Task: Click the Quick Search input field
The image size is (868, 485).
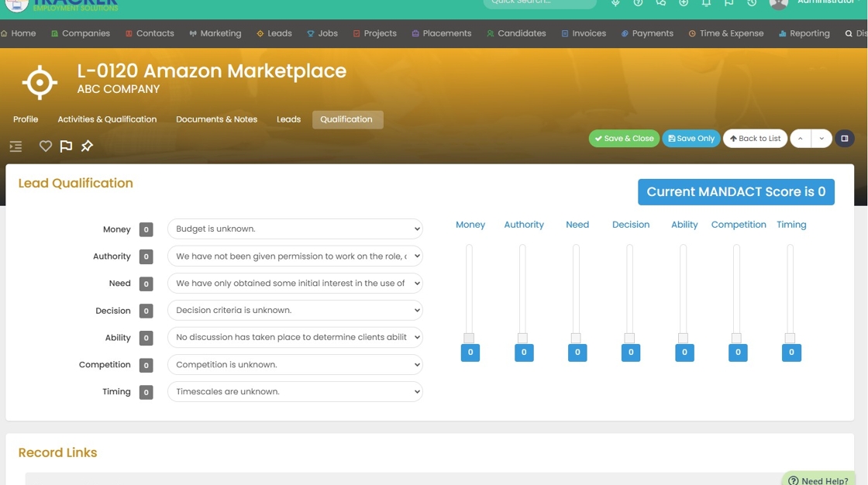Action: pyautogui.click(x=539, y=3)
